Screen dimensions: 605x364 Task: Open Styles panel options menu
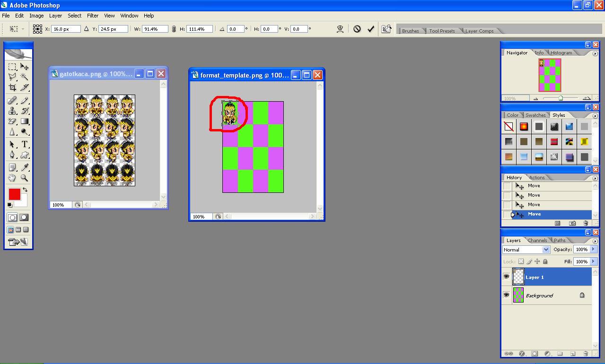coord(595,116)
